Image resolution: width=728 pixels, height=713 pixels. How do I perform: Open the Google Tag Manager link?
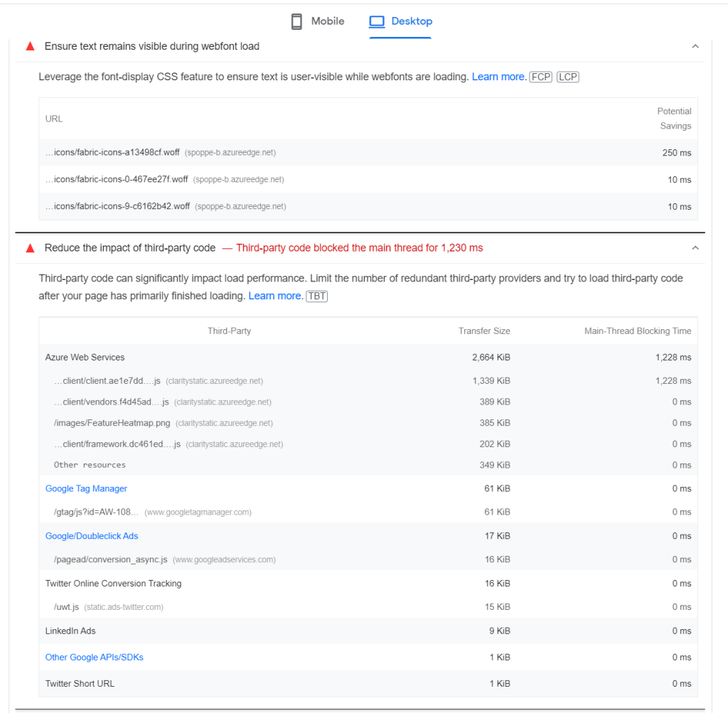pos(86,488)
